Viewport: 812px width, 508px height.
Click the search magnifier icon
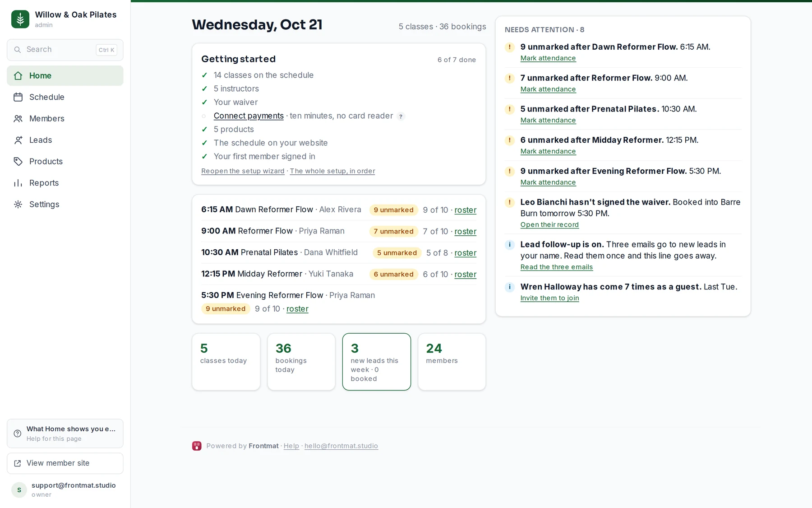(18, 50)
